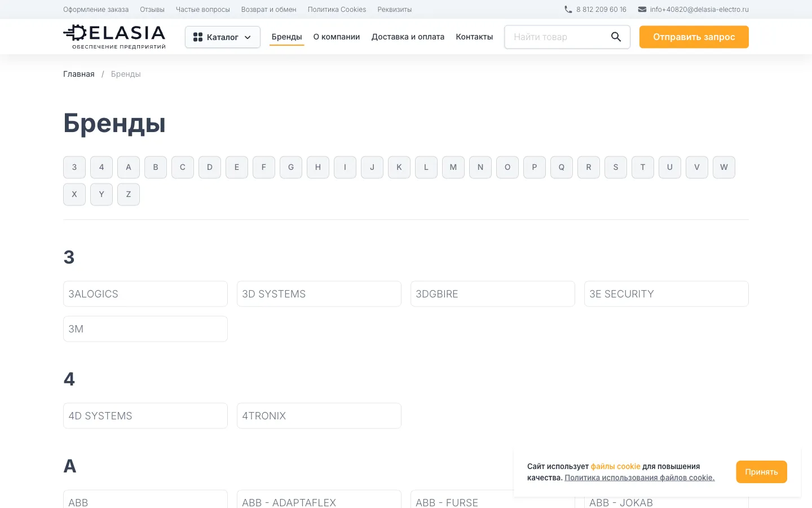Select letter K filter
Viewport: 812px width, 508px height.
(399, 167)
